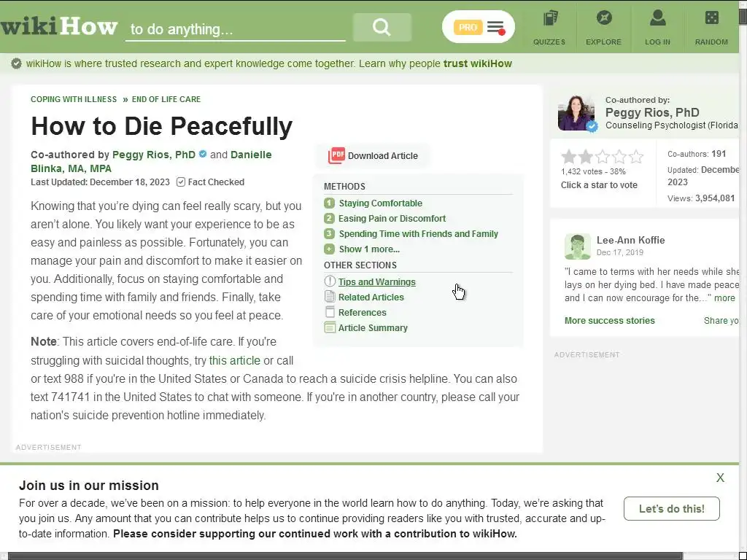The height and width of the screenshot is (560, 747).
Task: Open Quizzes from the header
Action: click(x=549, y=28)
